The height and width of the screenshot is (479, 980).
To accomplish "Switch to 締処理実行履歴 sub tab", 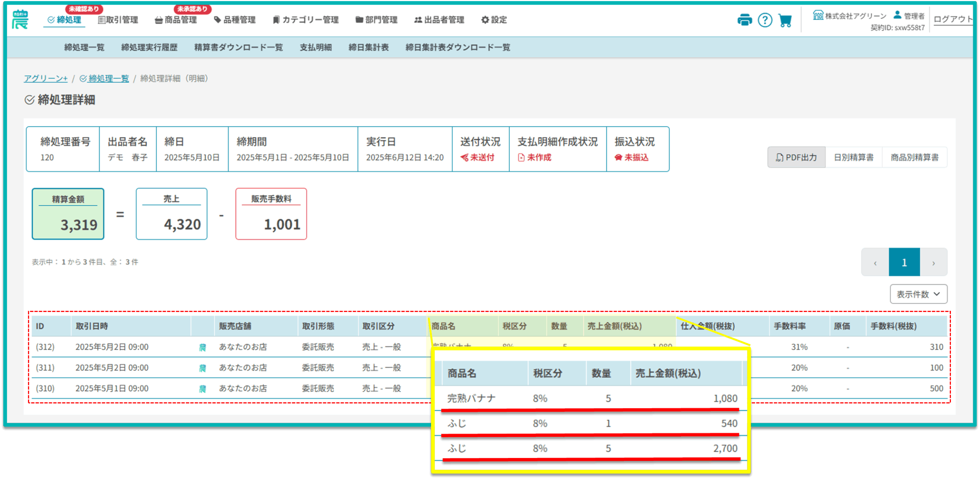I will [x=149, y=48].
